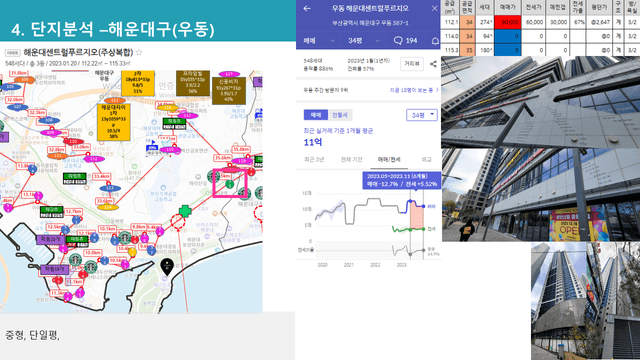Favorite the complex with the star icon
Viewport: 640px width, 360px height.
click(x=139, y=52)
